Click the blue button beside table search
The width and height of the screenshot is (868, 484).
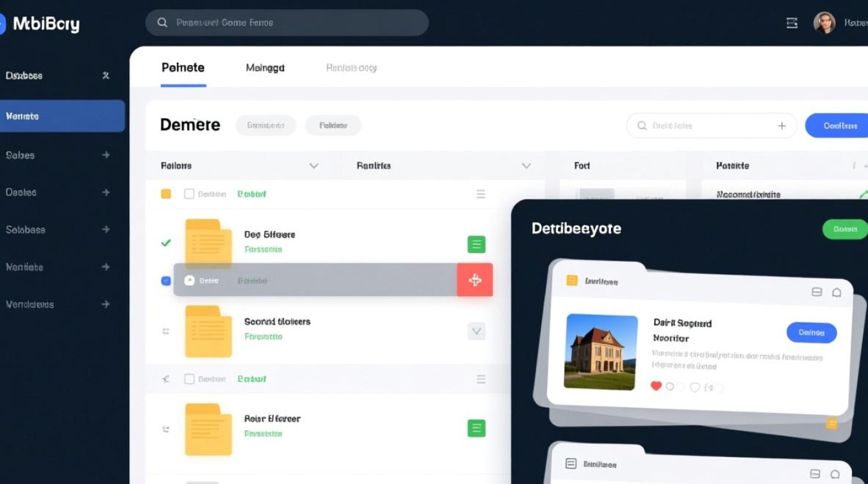(838, 126)
